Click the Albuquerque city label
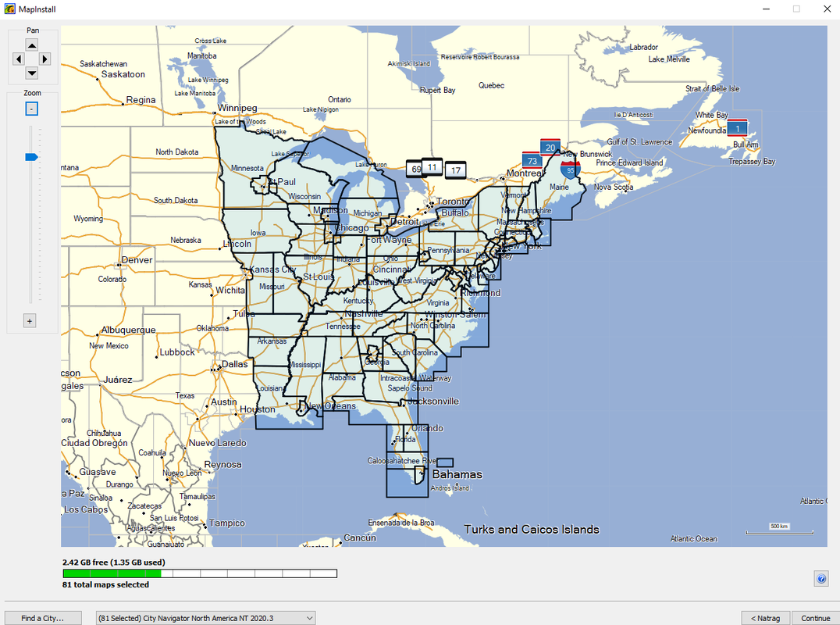Viewport: 840px width, 625px height. pos(129,330)
